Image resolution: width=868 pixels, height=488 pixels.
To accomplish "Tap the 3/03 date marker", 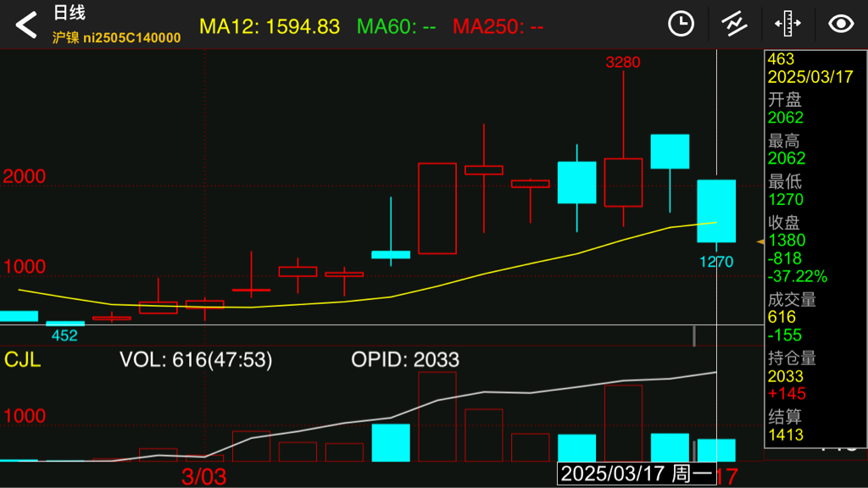I will (203, 476).
